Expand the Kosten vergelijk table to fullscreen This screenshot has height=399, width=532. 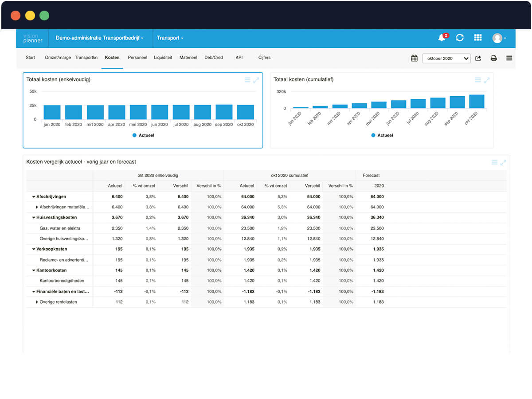503,163
